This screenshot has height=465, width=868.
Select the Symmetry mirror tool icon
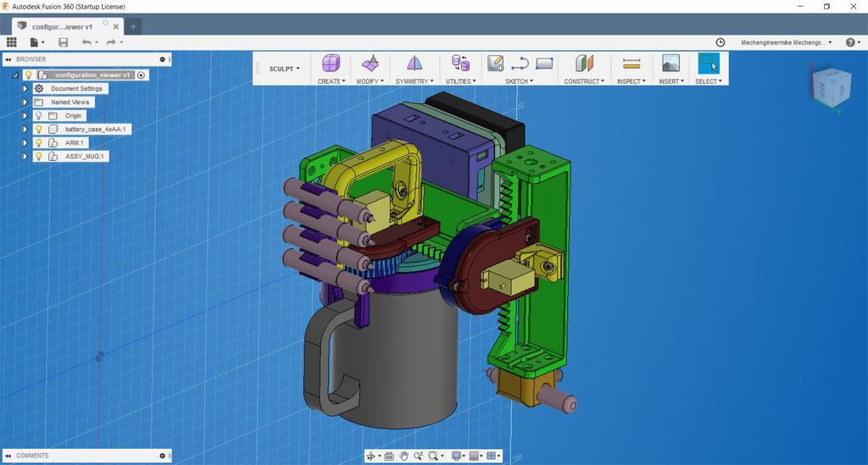(414, 64)
